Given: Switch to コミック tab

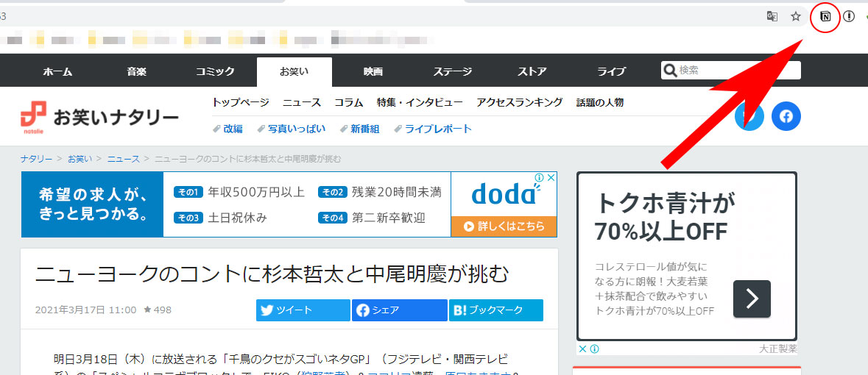Looking at the screenshot, I should click(x=215, y=71).
